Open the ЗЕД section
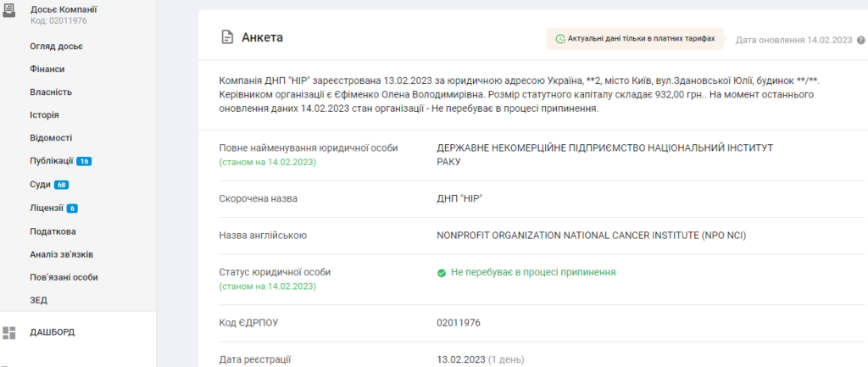 click(38, 300)
